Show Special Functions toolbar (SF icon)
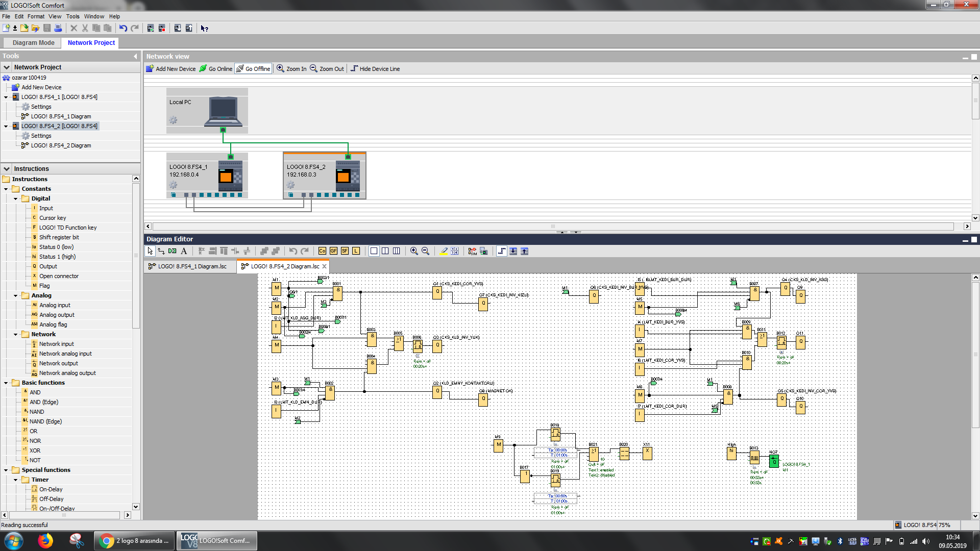Image resolution: width=980 pixels, height=551 pixels. coord(345,251)
